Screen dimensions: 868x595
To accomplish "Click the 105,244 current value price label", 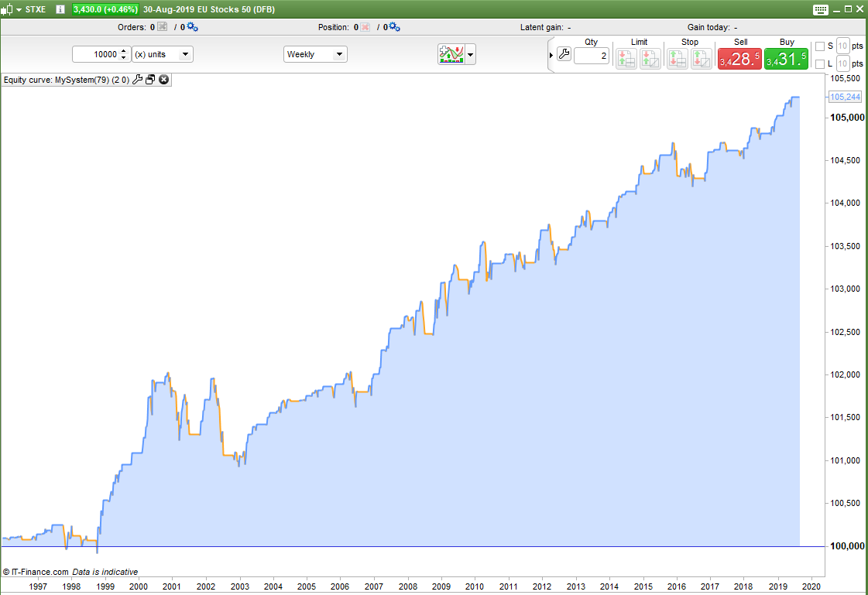I will point(846,97).
